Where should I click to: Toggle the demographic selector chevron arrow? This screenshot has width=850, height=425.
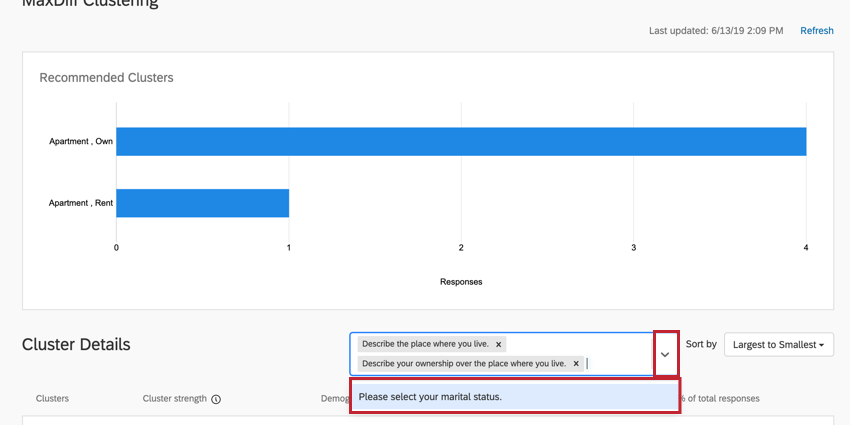point(665,355)
